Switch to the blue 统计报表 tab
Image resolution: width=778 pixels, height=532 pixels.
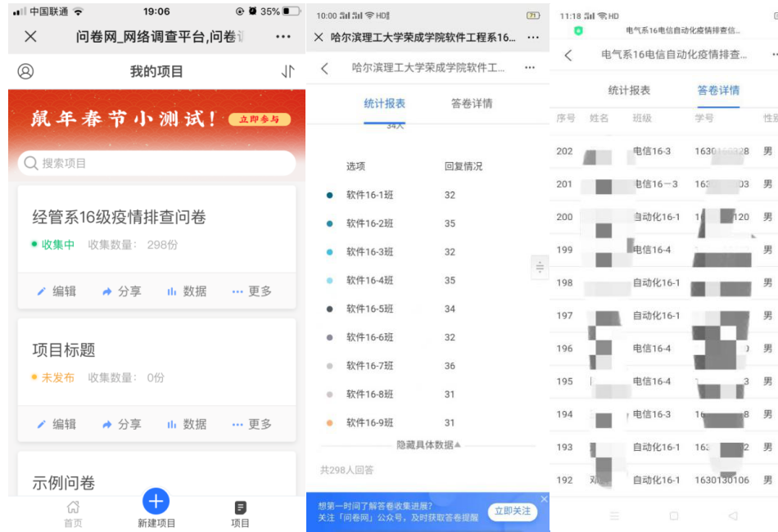(x=384, y=104)
